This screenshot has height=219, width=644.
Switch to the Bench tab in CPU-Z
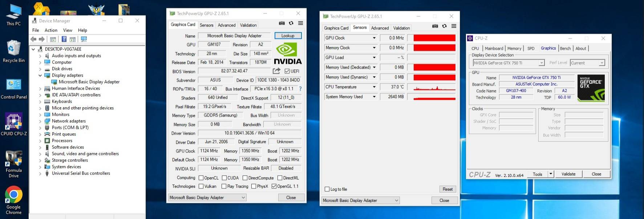565,48
